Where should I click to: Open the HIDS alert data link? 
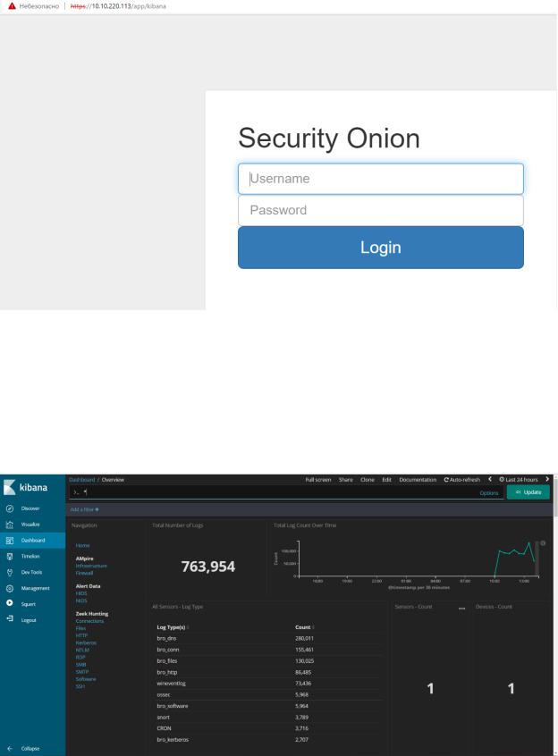(x=81, y=593)
